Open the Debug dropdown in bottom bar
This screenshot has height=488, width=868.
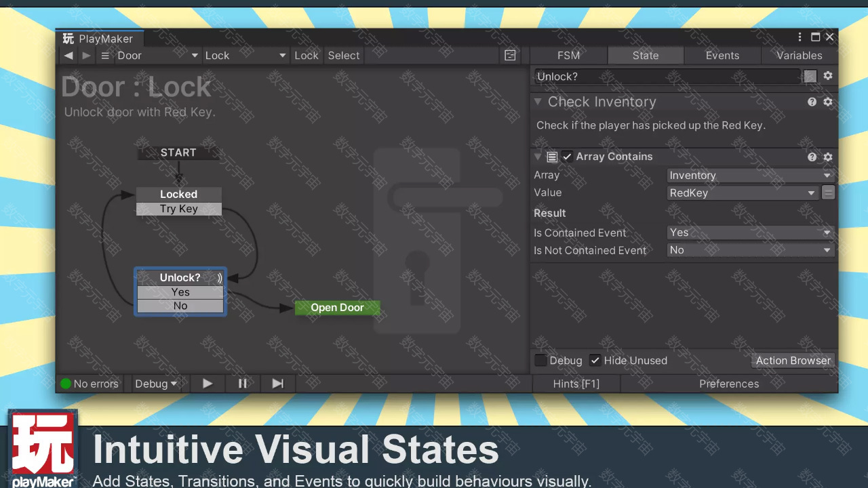coord(155,384)
